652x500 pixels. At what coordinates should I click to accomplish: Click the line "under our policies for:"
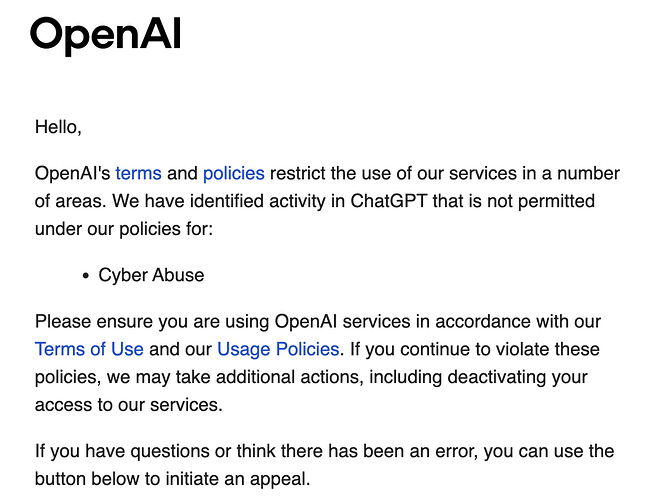pyautogui.click(x=124, y=229)
